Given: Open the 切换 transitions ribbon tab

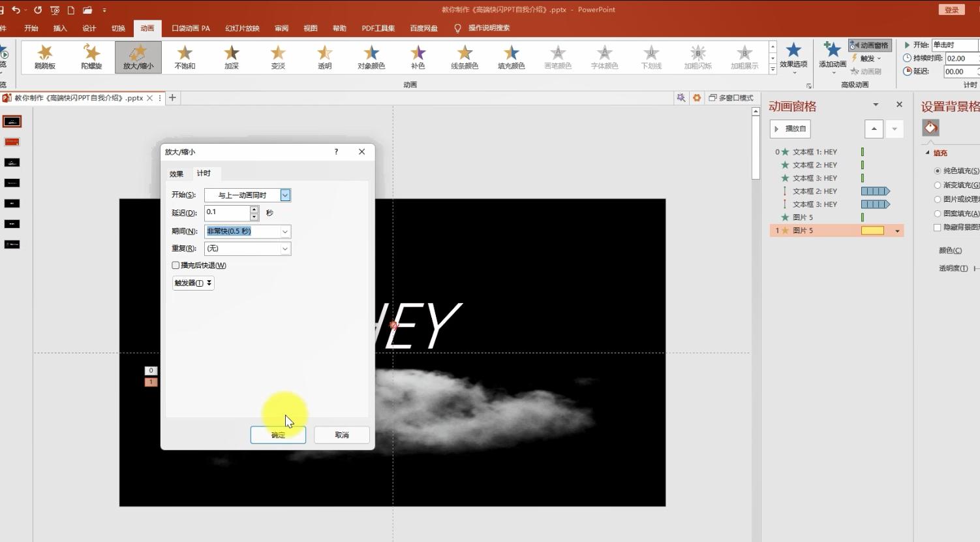Looking at the screenshot, I should point(118,28).
